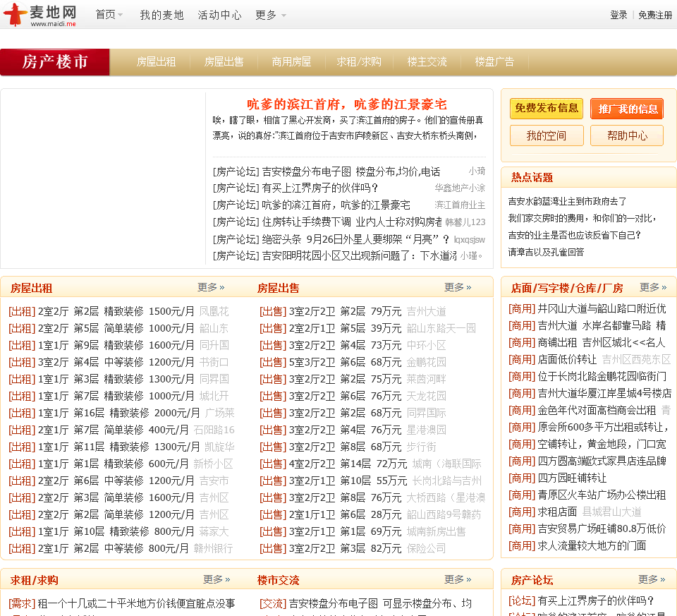This screenshot has height=616, width=677.
Task: Click the 帮助中心 button
Action: tap(627, 135)
